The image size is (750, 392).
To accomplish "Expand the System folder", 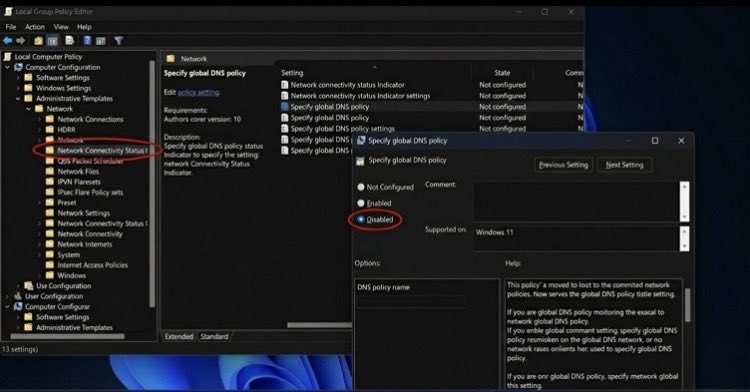I will pos(39,255).
